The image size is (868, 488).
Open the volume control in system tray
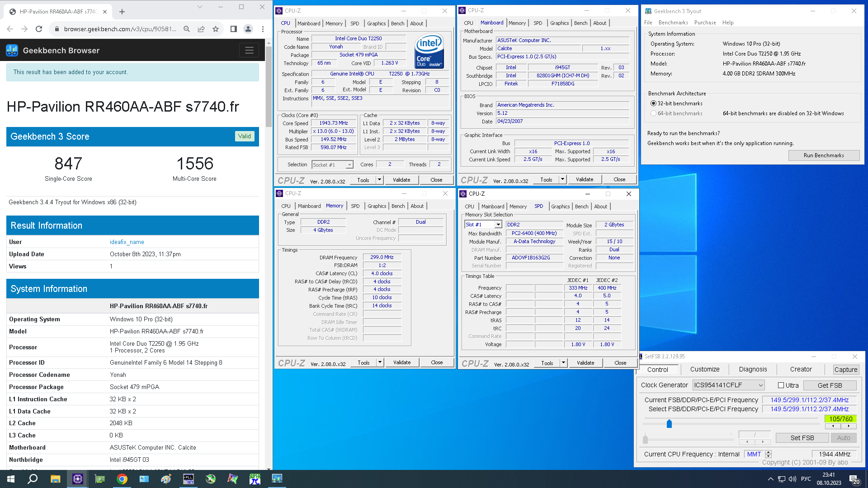792,479
